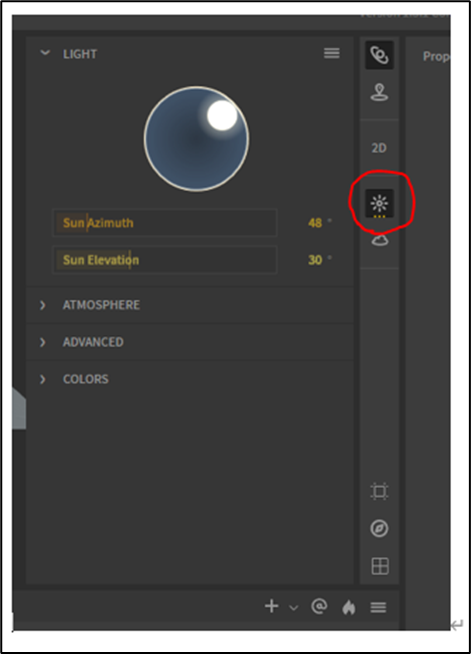Toggle the 2D view mode
Viewport: 471px width, 654px height.
click(x=379, y=148)
